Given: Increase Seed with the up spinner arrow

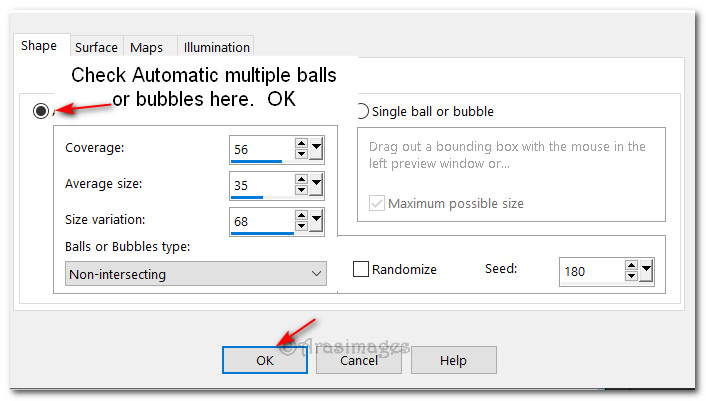Looking at the screenshot, I should (631, 265).
